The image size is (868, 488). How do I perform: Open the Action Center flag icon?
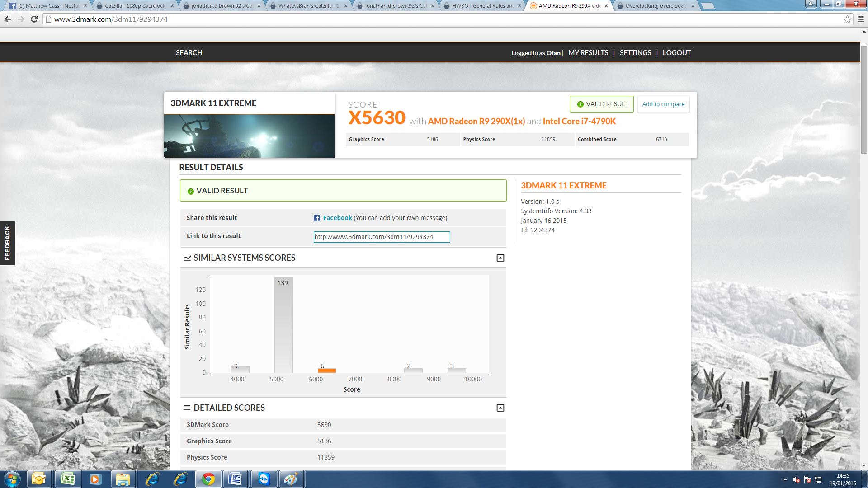tap(807, 480)
